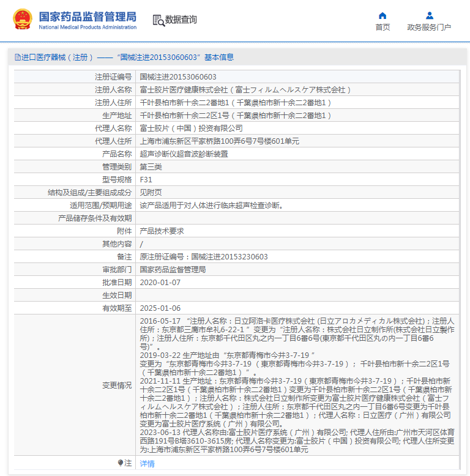Image resolution: width=470 pixels, height=476 pixels.
Task: Select registration number 国械注进20153060603 value
Action: tap(178, 77)
